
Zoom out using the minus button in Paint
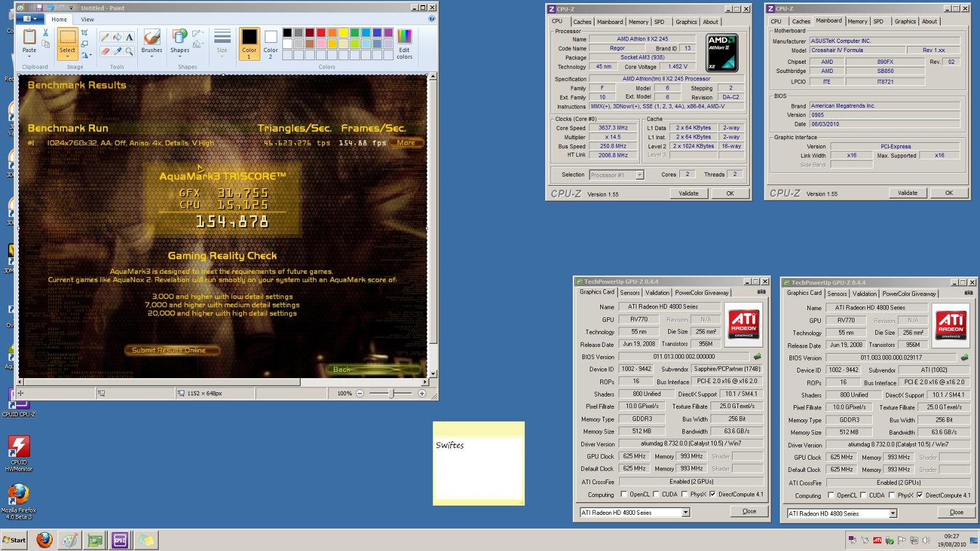point(360,393)
